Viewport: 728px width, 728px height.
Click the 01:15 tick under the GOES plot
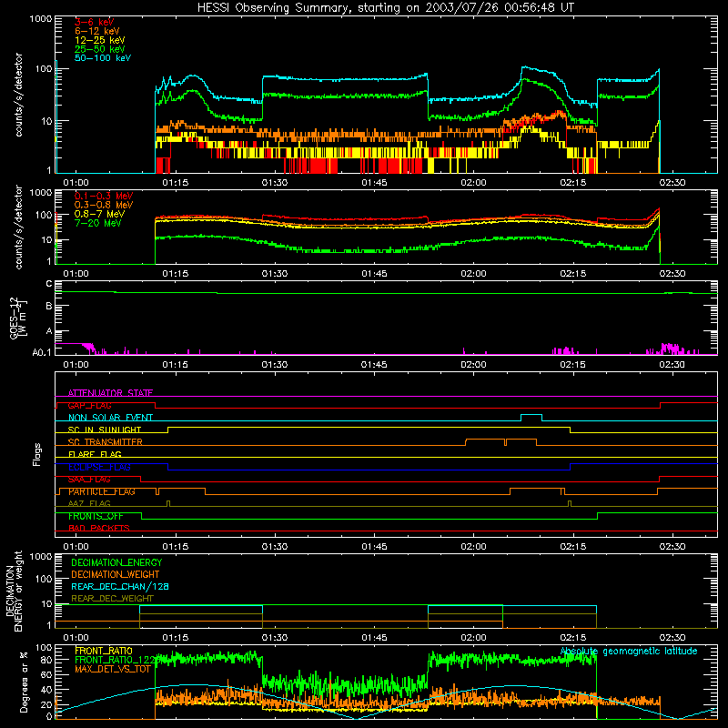tap(175, 365)
